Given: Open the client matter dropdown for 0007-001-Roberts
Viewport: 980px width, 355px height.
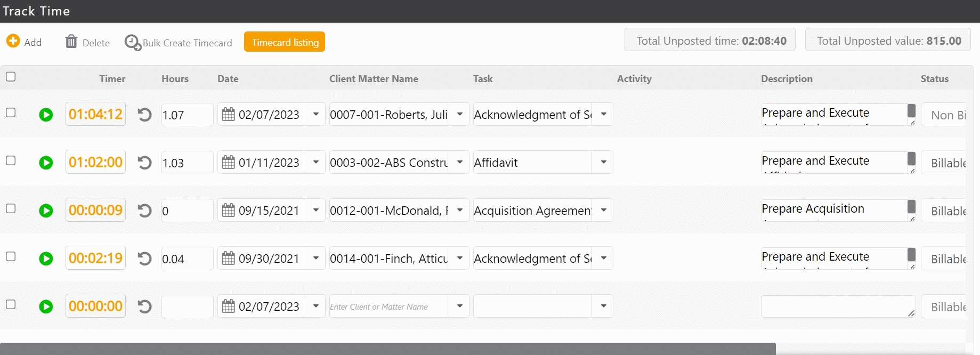Looking at the screenshot, I should tap(459, 114).
